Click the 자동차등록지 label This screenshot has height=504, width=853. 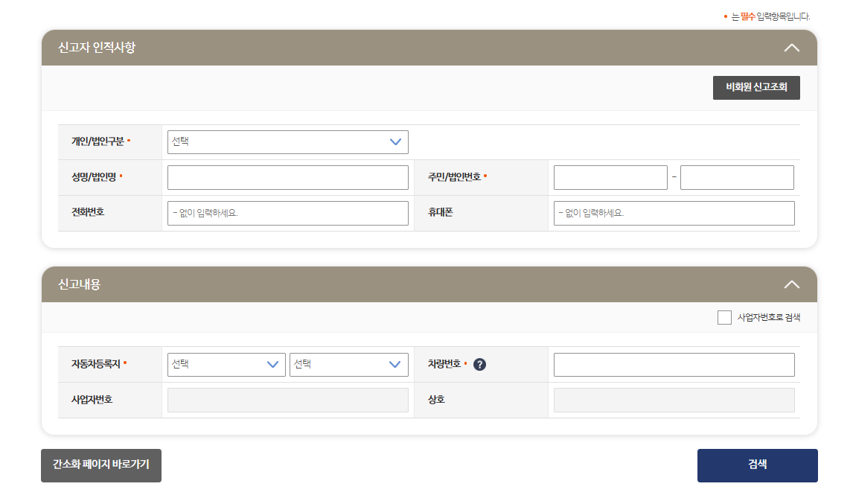point(96,364)
